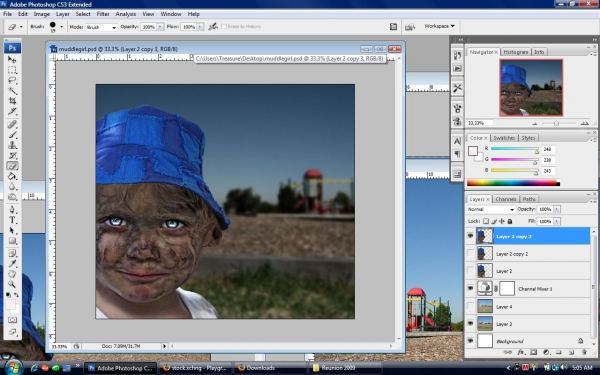Select the Dodge tool

[12, 197]
